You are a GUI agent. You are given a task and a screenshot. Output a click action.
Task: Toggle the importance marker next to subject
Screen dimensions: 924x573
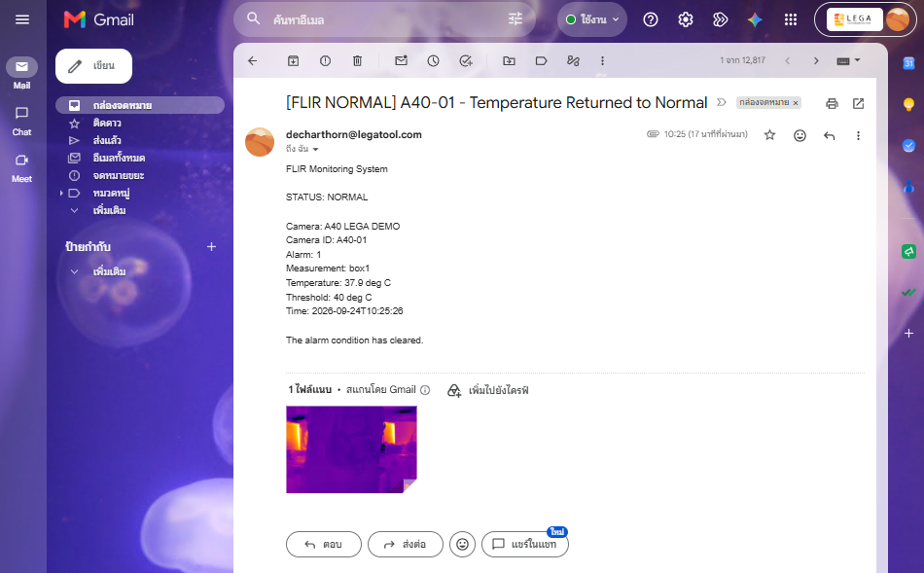click(722, 102)
